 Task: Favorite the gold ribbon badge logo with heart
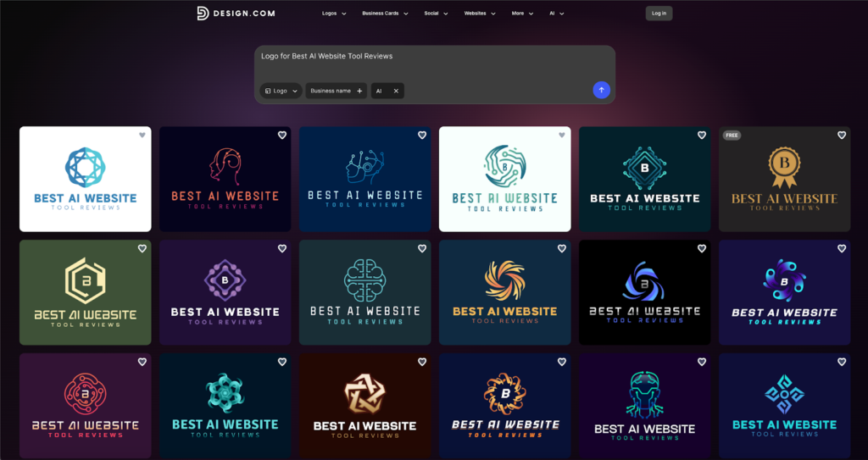(x=842, y=136)
